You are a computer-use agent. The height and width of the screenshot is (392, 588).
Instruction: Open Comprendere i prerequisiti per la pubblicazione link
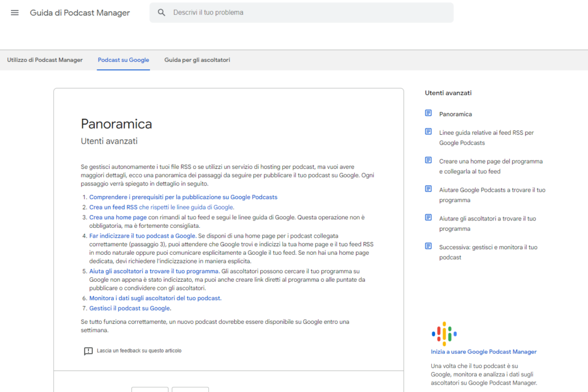(183, 197)
